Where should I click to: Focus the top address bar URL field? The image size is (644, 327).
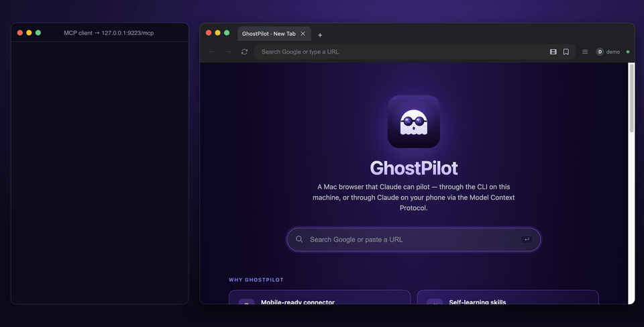415,52
